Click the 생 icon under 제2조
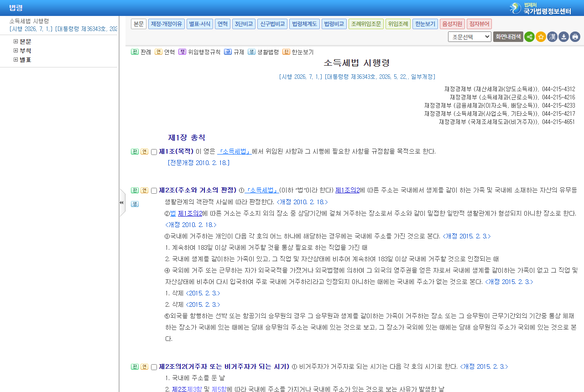The width and height of the screenshot is (584, 392). 135,204
